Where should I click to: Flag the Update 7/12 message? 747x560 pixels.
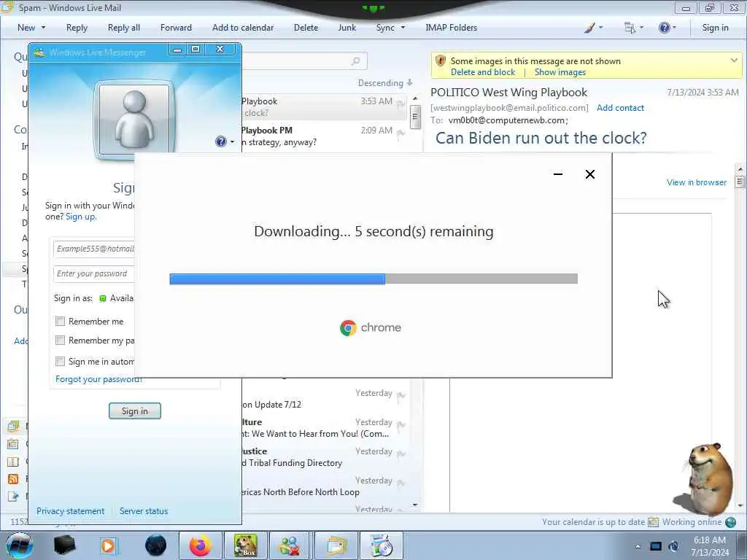click(400, 396)
